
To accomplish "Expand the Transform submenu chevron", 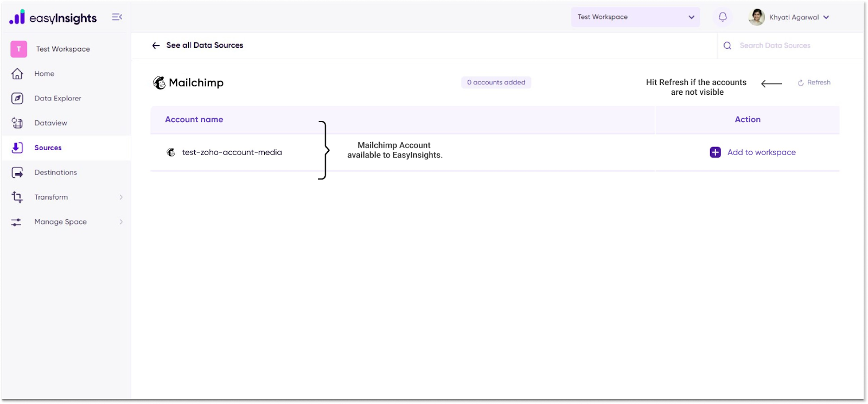I will click(x=121, y=197).
